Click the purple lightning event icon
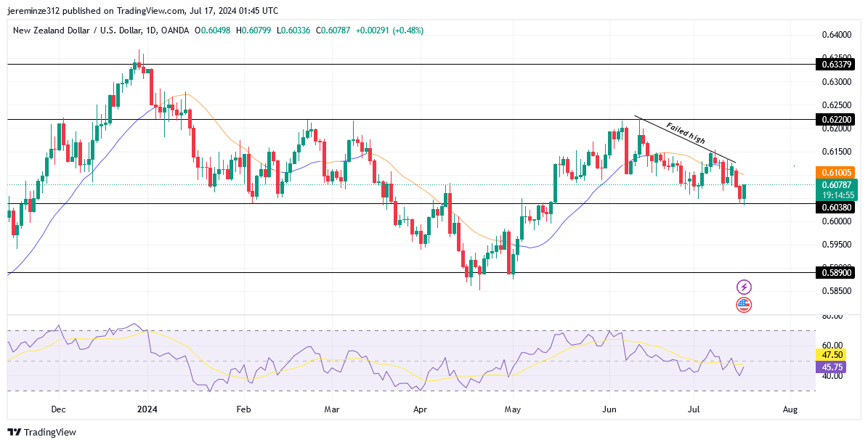Screen dimensions: 868x445 point(744,287)
